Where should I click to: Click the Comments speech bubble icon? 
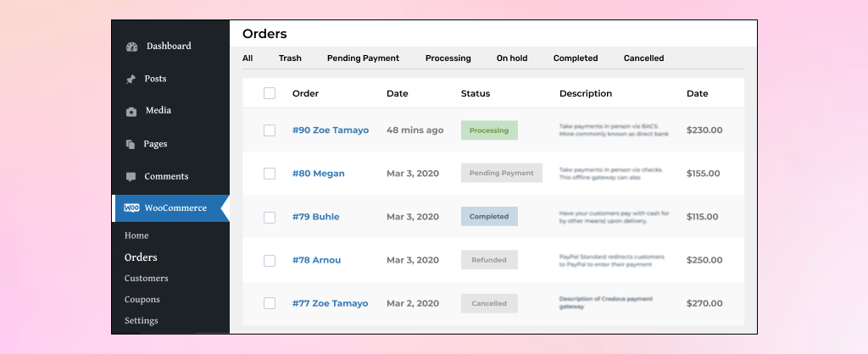131,177
